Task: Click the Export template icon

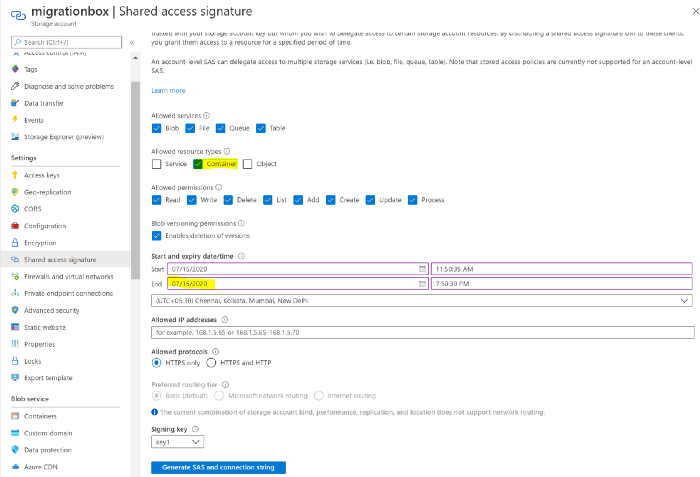Action: pos(15,377)
